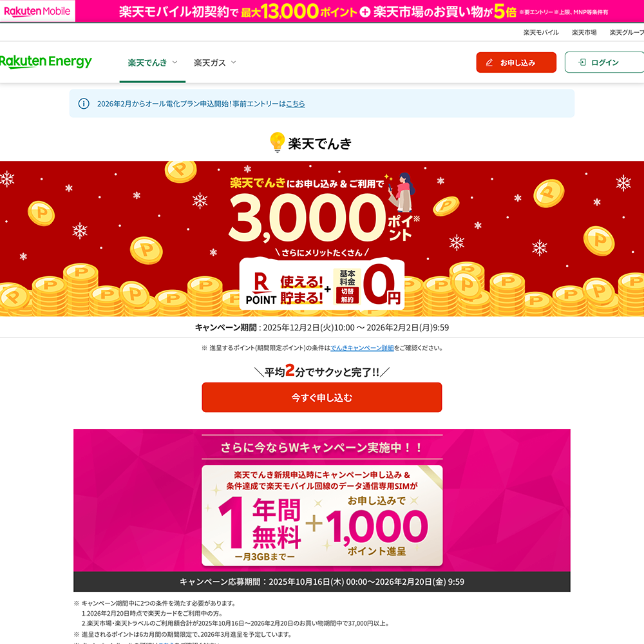
Task: Click the light bulb icon next to 楽天でんき heading
Action: click(x=277, y=142)
